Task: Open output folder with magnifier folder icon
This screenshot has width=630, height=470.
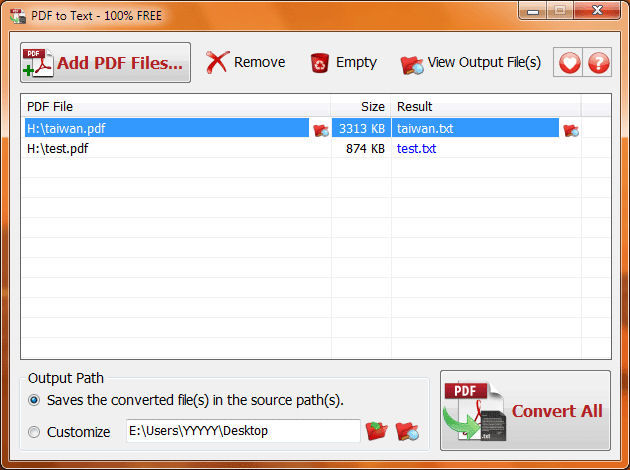Action: (407, 431)
